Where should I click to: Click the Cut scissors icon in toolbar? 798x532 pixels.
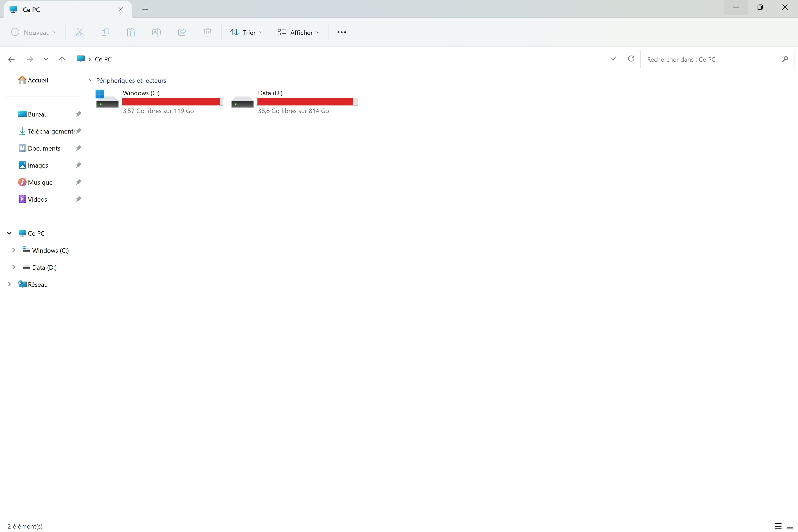pyautogui.click(x=79, y=32)
